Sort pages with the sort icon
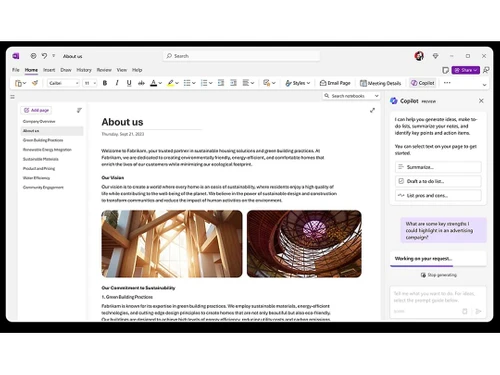This screenshot has width=500, height=375. (79, 110)
